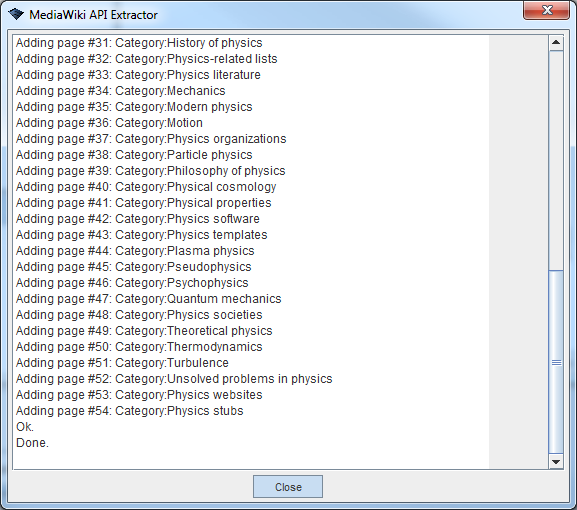577x510 pixels.
Task: Select line 'Category:Physics websites'
Action: tap(139, 395)
